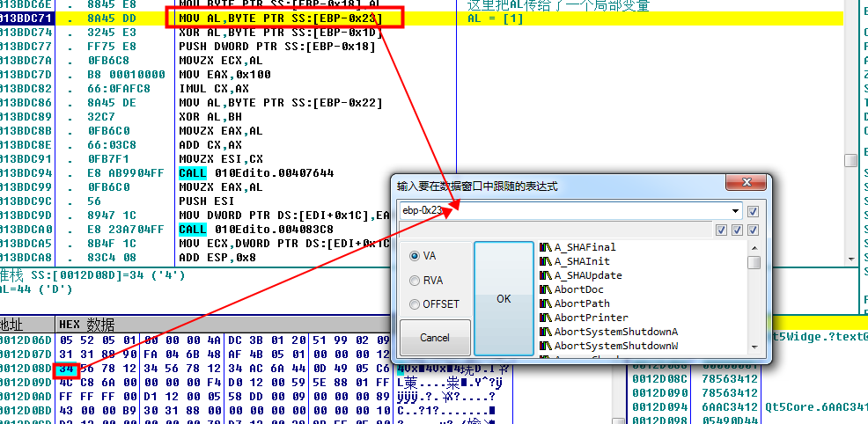Close the follow expression dialog window

[x=747, y=182]
